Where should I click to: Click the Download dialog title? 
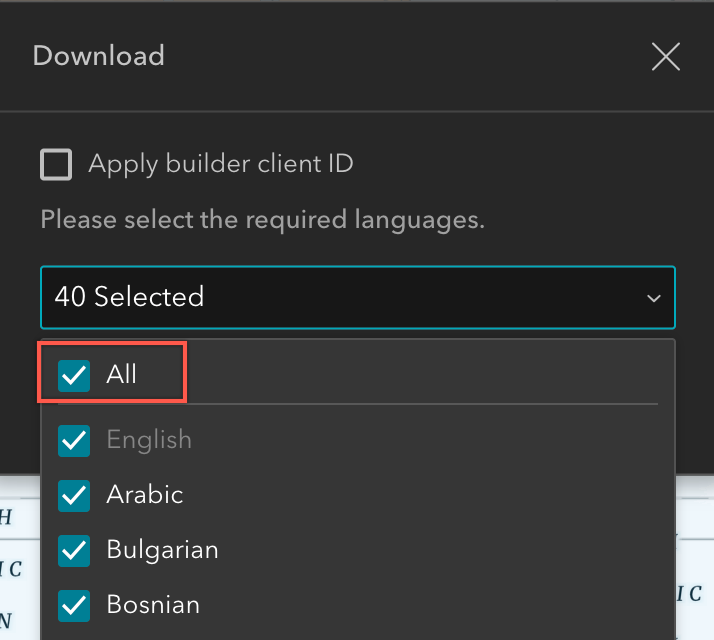pyautogui.click(x=98, y=56)
